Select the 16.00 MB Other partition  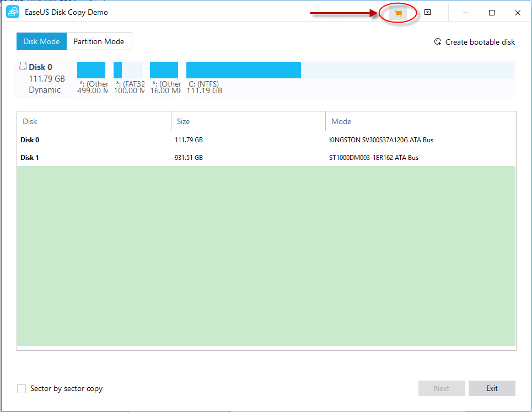click(x=164, y=70)
